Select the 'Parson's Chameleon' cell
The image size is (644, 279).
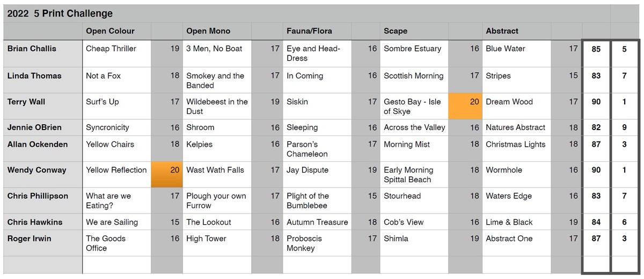coord(317,149)
